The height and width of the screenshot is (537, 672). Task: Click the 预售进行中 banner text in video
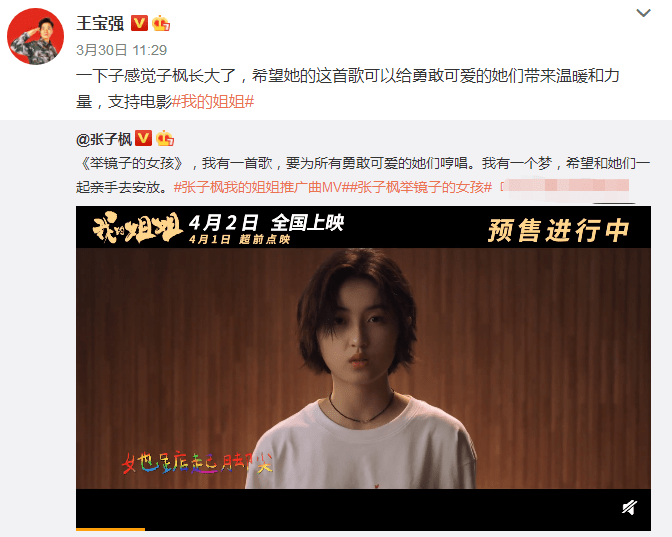click(558, 231)
